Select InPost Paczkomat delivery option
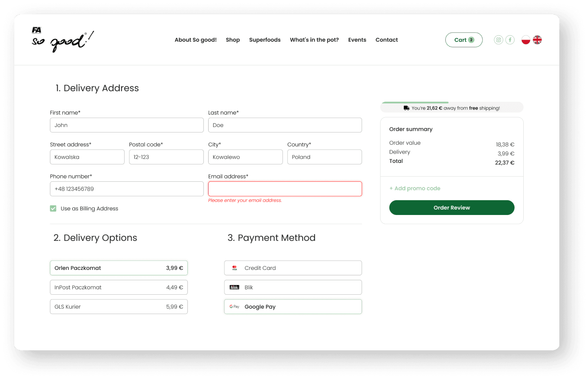The height and width of the screenshot is (379, 588). 119,287
